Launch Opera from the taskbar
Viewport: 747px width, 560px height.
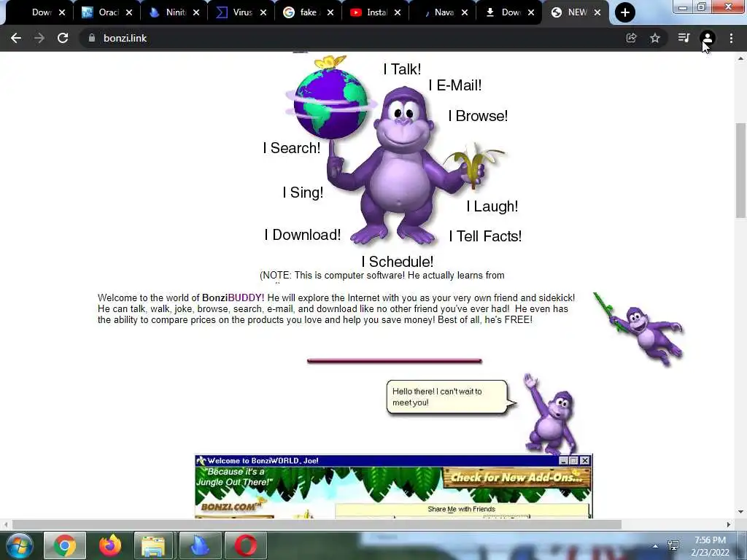point(245,545)
